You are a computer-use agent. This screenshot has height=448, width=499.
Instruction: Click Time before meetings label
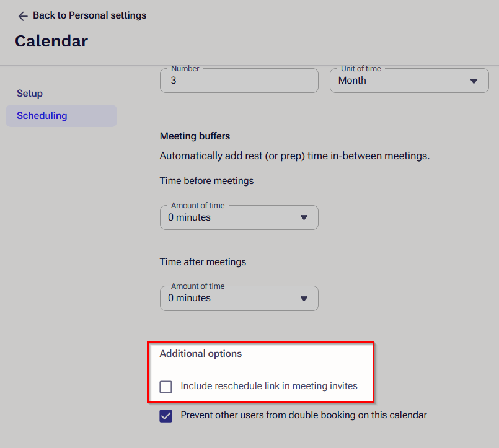pos(206,181)
